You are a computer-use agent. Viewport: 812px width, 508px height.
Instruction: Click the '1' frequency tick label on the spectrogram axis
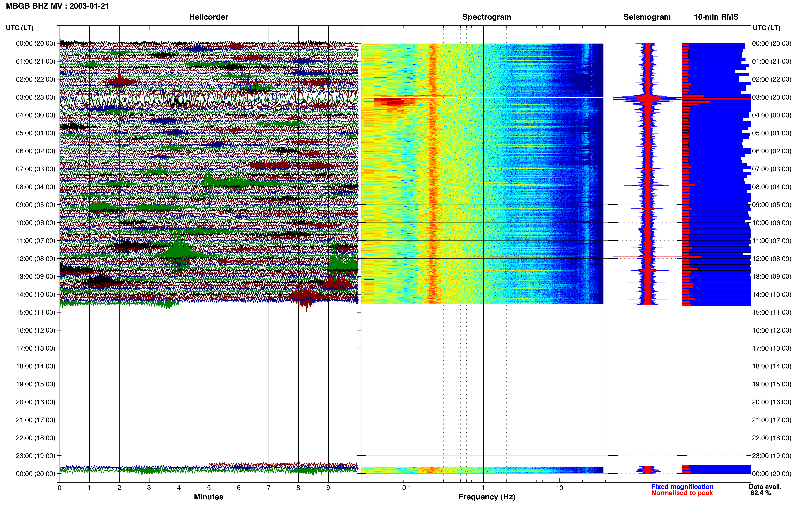point(483,487)
